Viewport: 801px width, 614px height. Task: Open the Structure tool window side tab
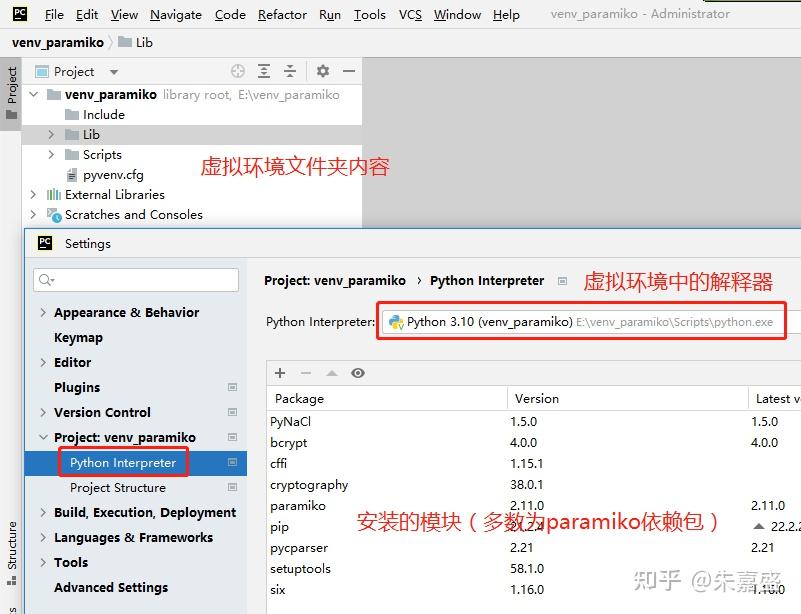tap(11, 553)
